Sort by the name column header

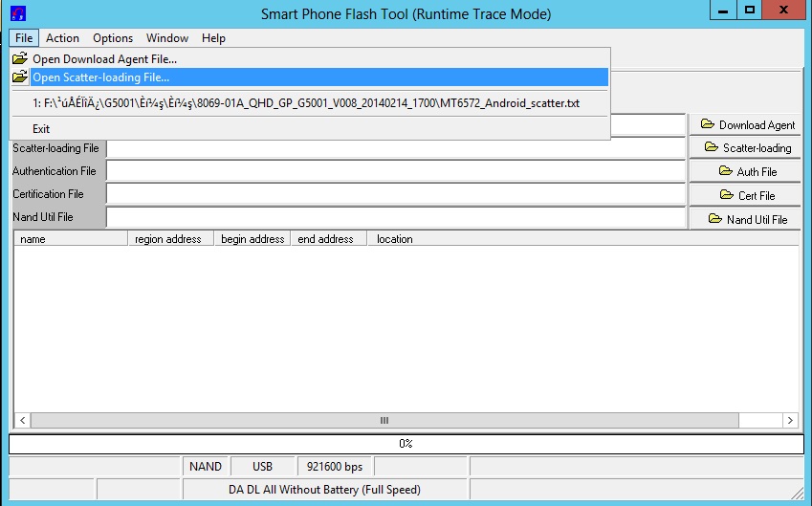tap(71, 239)
